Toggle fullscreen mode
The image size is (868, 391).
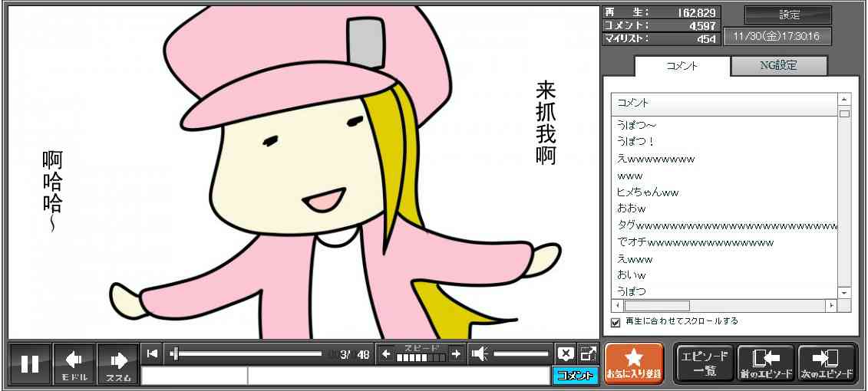point(588,353)
